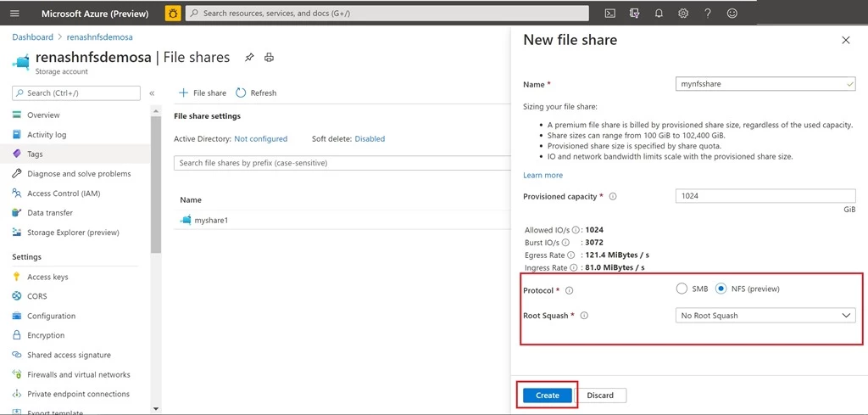Click sidebar scrollbar down arrow
868x415 pixels.
156,409
